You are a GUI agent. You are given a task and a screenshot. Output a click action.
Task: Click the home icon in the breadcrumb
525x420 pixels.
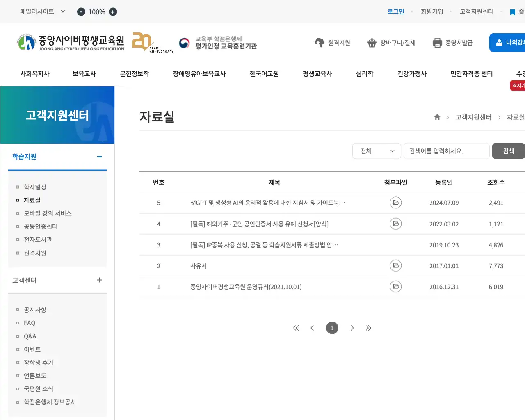(437, 117)
